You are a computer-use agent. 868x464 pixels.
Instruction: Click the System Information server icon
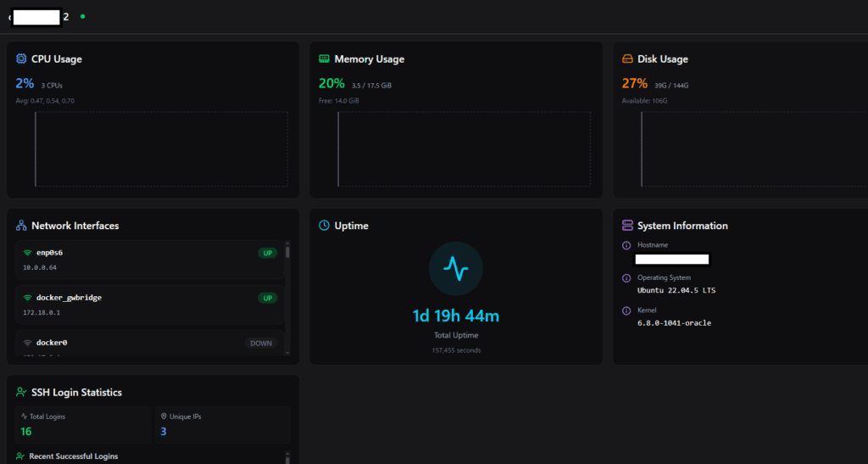[x=627, y=226]
